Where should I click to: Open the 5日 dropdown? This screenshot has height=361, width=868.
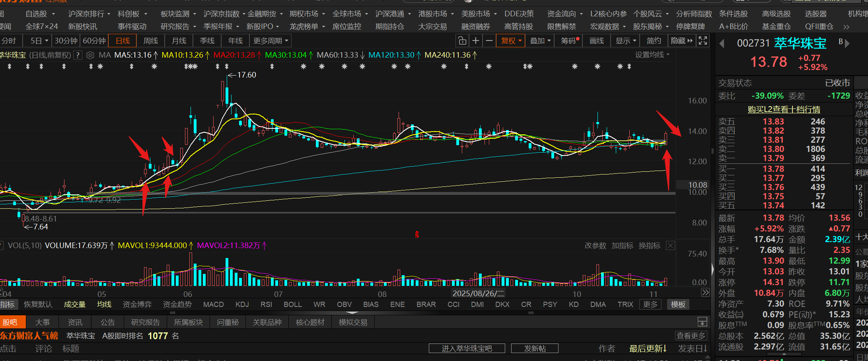pyautogui.click(x=39, y=41)
